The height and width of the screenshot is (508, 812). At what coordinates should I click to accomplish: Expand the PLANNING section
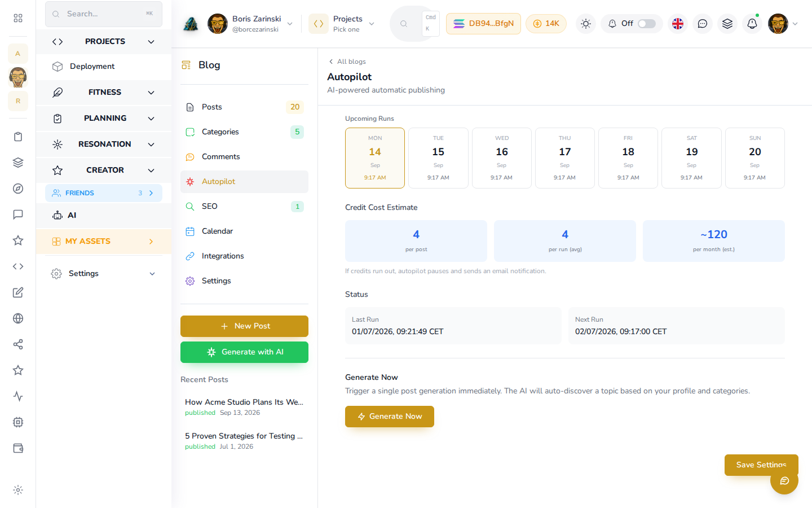point(104,119)
